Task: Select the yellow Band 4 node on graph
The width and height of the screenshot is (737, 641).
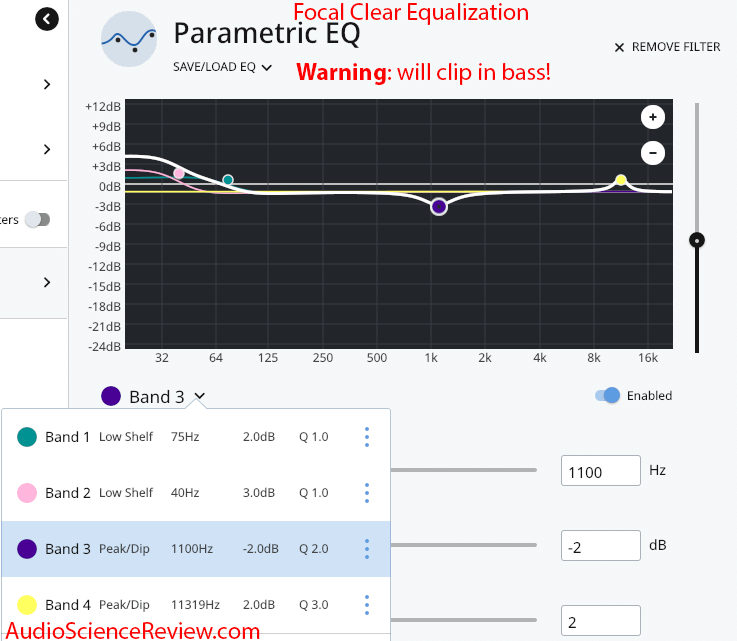Action: click(621, 180)
